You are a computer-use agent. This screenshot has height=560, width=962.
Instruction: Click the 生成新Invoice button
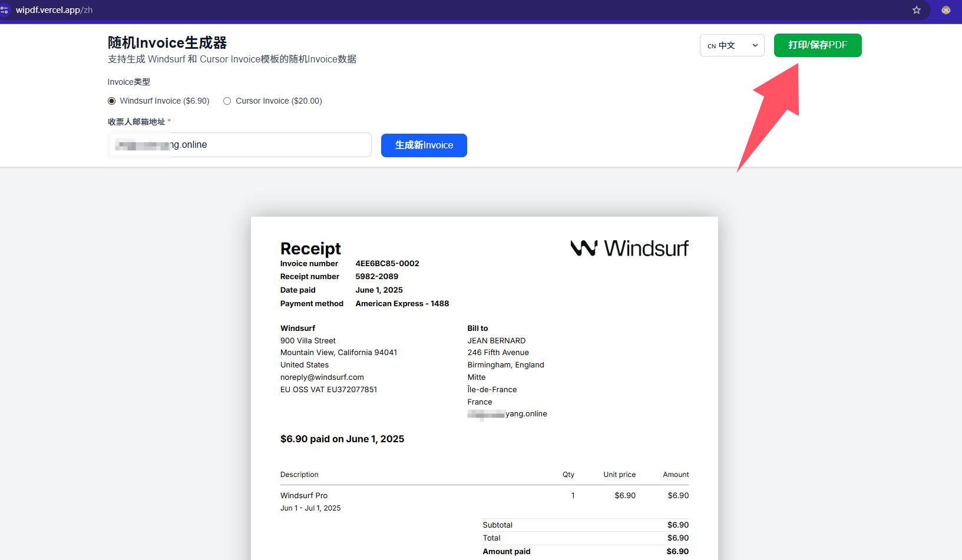[424, 145]
